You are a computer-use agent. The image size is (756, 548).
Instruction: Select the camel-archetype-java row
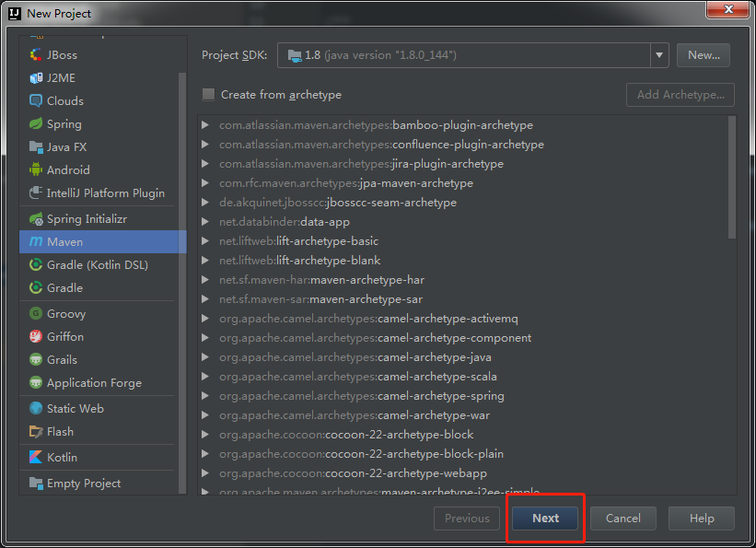[x=463, y=357]
